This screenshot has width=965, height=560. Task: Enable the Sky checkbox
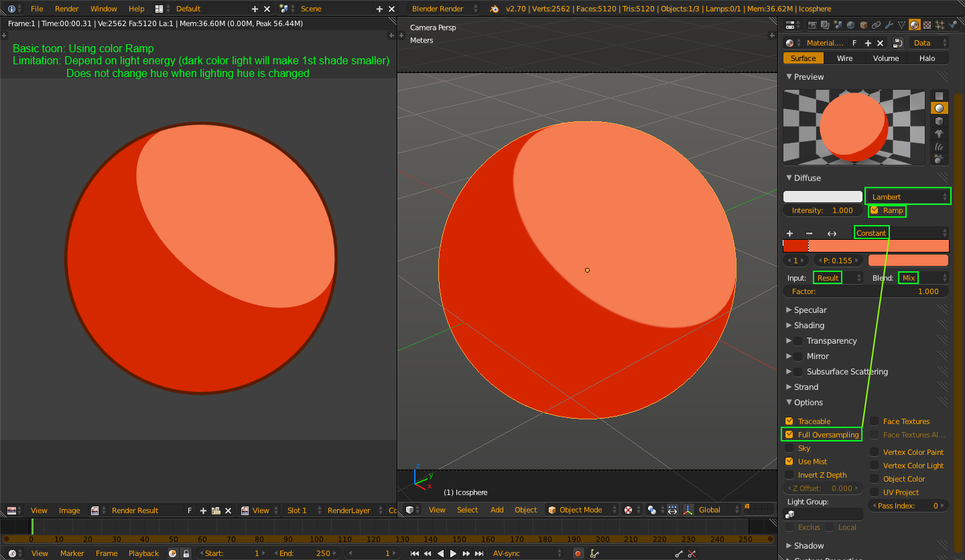tap(789, 448)
